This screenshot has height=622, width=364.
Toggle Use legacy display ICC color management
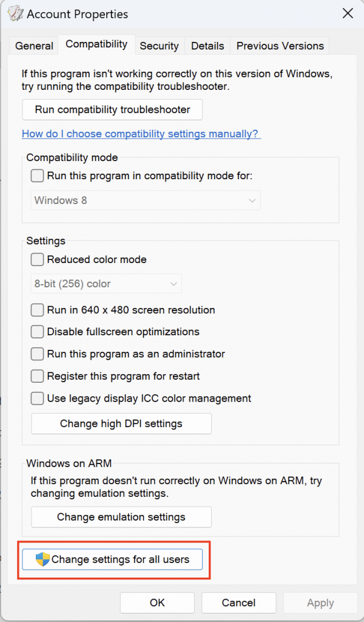coord(37,398)
